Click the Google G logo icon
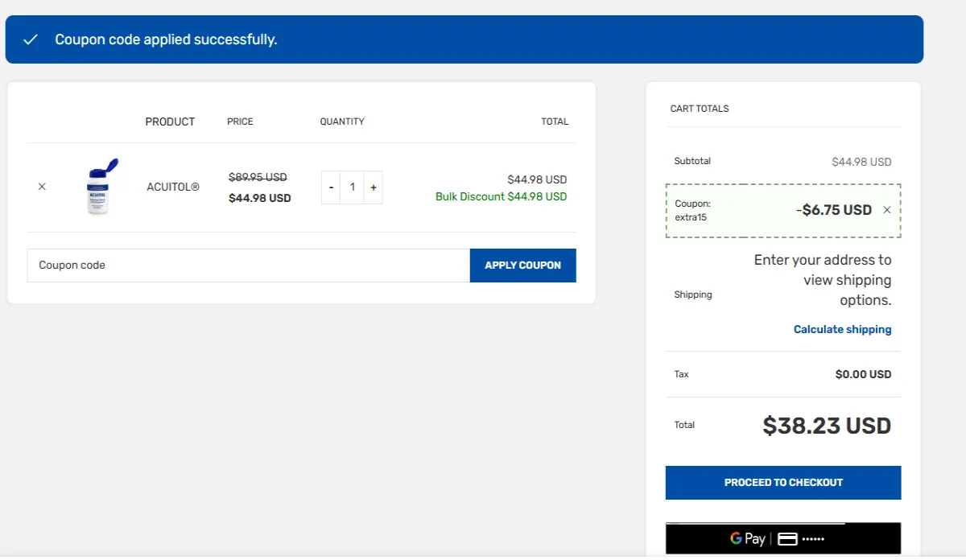This screenshot has width=966, height=560. pyautogui.click(x=736, y=538)
